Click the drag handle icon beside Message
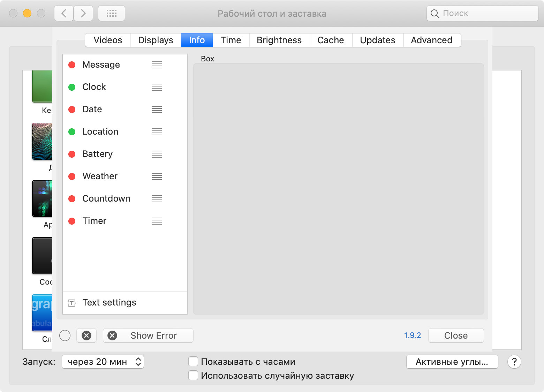The height and width of the screenshot is (392, 544). tap(157, 65)
